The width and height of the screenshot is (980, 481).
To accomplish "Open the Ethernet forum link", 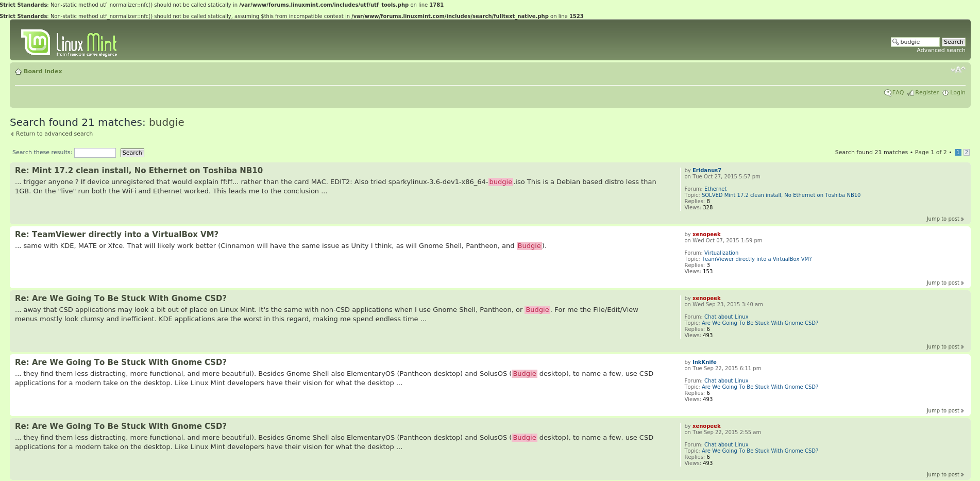I will coord(715,189).
